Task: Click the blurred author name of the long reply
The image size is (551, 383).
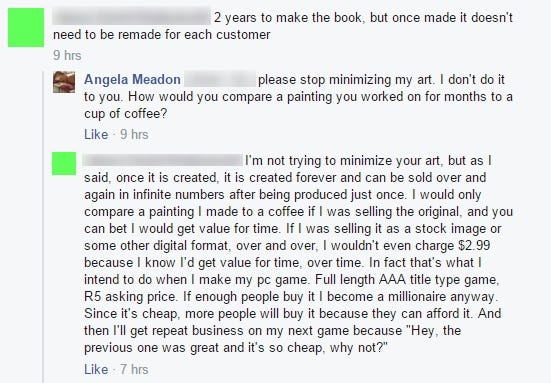Action: click(x=163, y=160)
